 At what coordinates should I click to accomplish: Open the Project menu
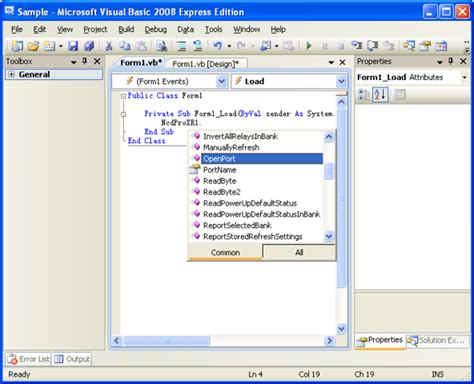click(95, 30)
